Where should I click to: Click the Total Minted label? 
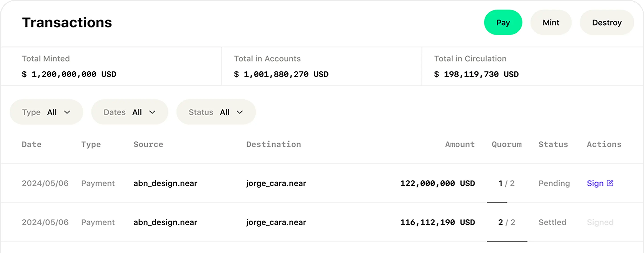click(x=46, y=59)
